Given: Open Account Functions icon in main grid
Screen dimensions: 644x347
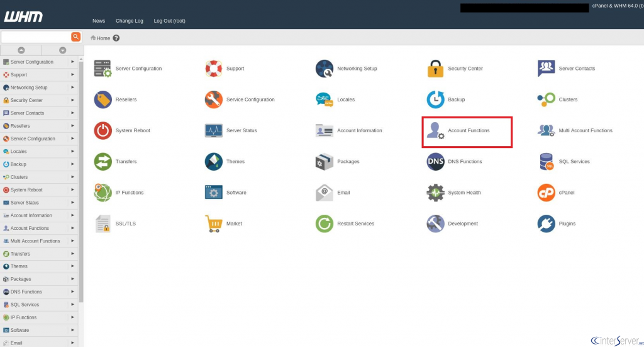Looking at the screenshot, I should [435, 130].
